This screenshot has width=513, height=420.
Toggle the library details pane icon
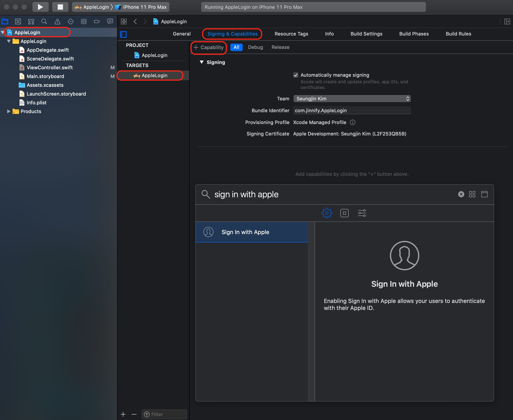[x=484, y=194]
